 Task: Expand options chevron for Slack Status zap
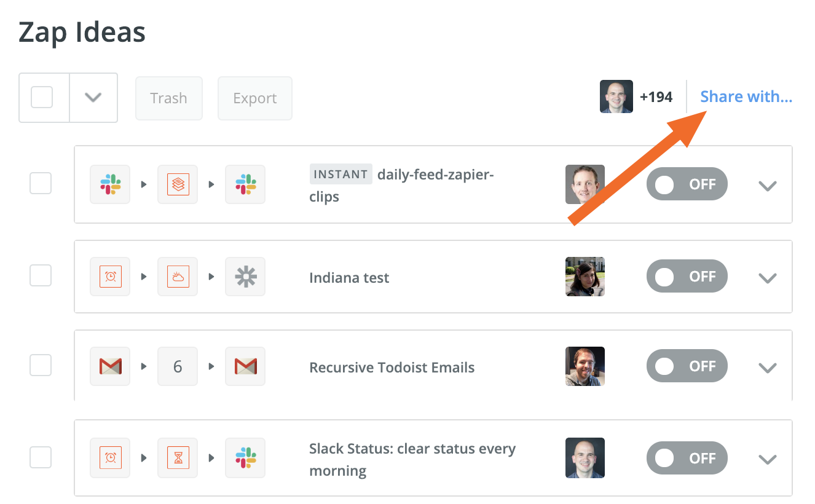(768, 459)
